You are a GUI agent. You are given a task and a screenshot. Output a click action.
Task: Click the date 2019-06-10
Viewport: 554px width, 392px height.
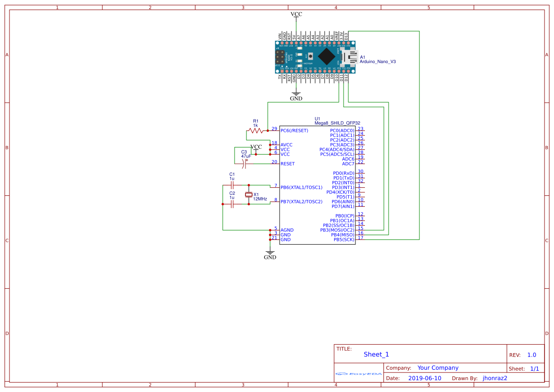click(x=425, y=378)
